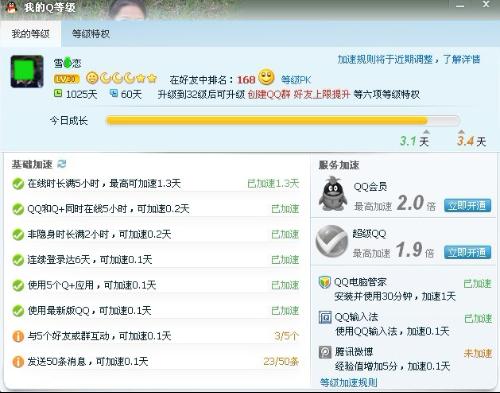This screenshot has width=500, height=393.
Task: Click the green check for 连续登录达6天
Action: click(18, 260)
